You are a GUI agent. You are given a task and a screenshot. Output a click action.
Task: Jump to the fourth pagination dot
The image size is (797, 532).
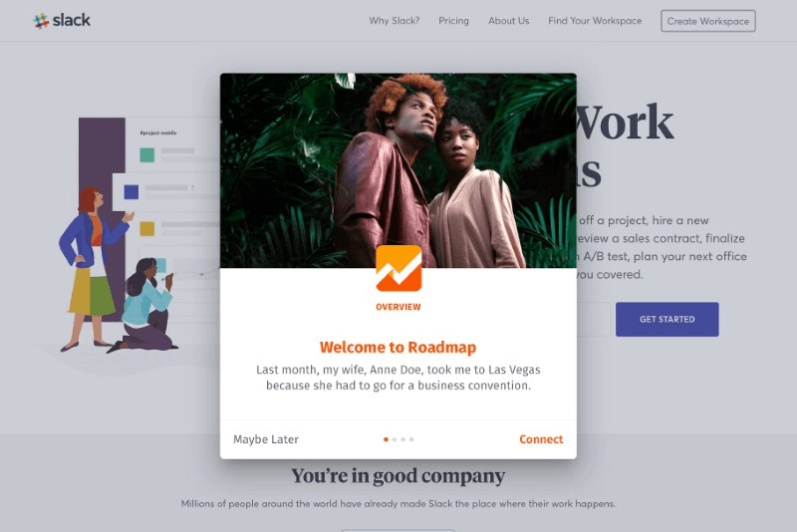[411, 439]
